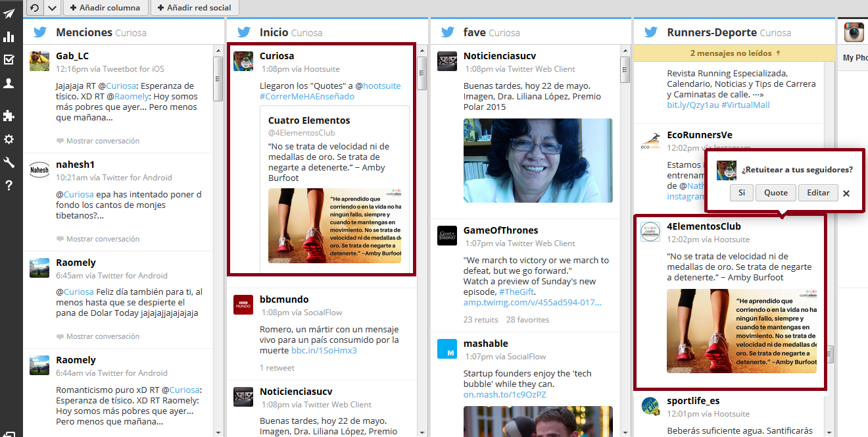Select the Tools wrench icon

pos(9,163)
